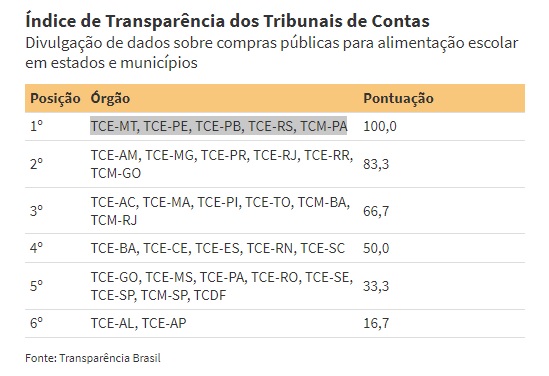Click the TCE-BA, TCE-CE row text
549x376 pixels.
(x=218, y=248)
